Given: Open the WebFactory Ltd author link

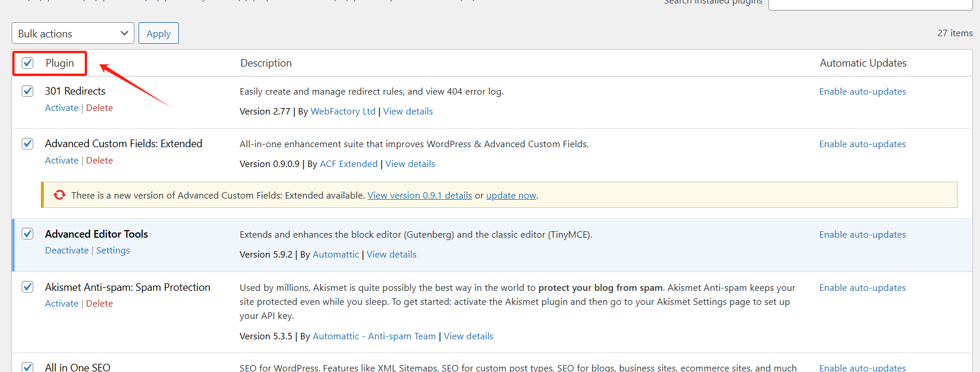Looking at the screenshot, I should (x=343, y=112).
